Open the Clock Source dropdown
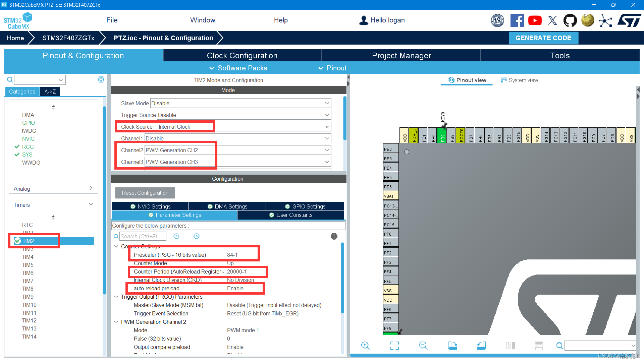This screenshot has width=644, height=362. pos(244,127)
